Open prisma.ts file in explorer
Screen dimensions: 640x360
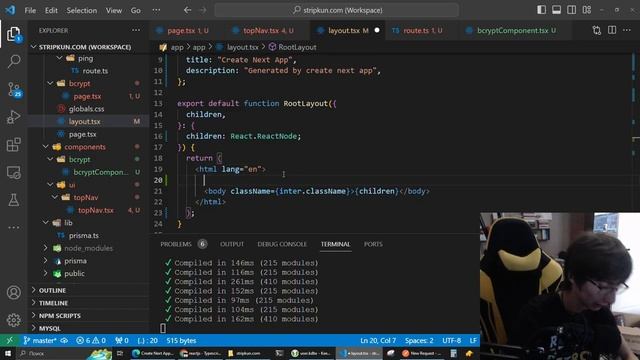pyautogui.click(x=83, y=236)
